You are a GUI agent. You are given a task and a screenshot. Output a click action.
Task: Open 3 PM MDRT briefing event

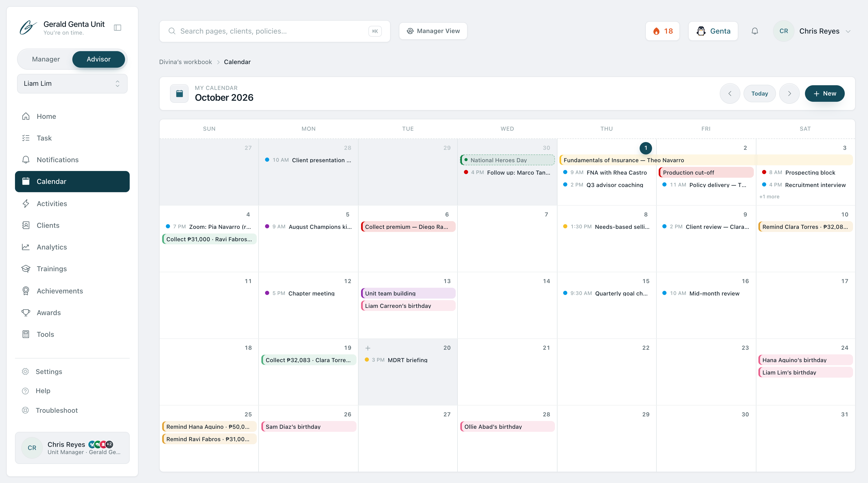click(408, 360)
